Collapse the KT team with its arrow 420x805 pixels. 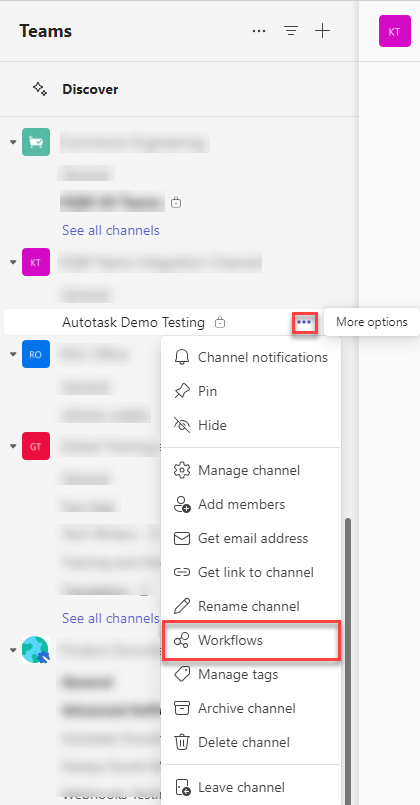click(x=13, y=262)
